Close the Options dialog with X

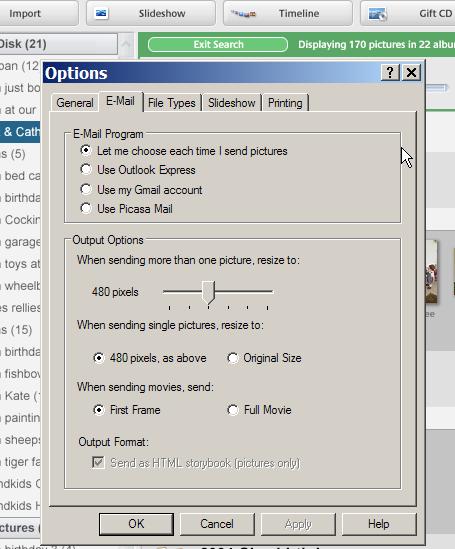[411, 72]
